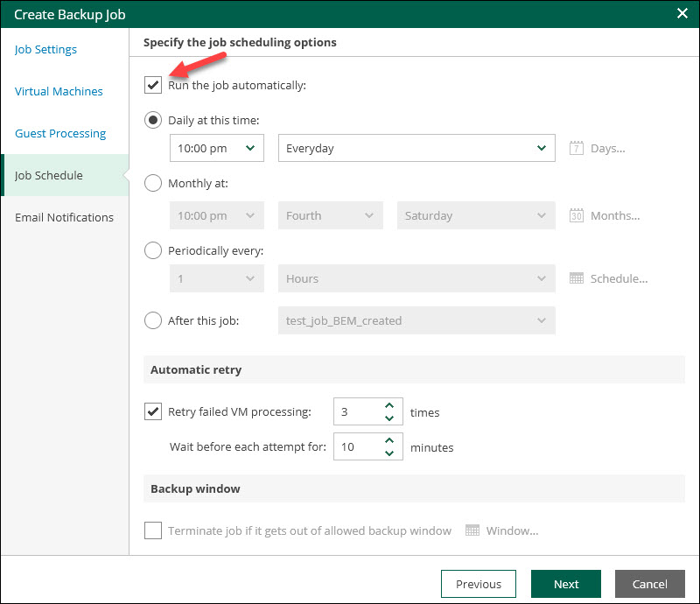
Task: Open the Guest Processing step
Action: click(60, 133)
